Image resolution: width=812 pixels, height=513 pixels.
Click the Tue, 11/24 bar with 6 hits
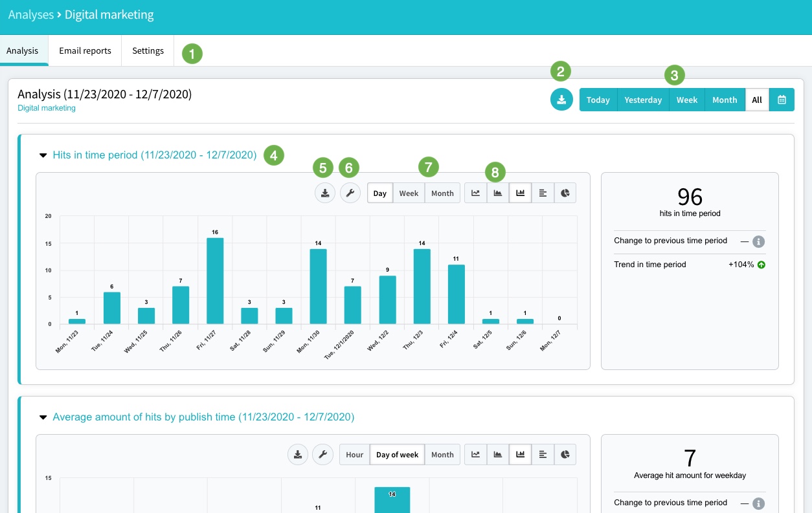pos(111,308)
